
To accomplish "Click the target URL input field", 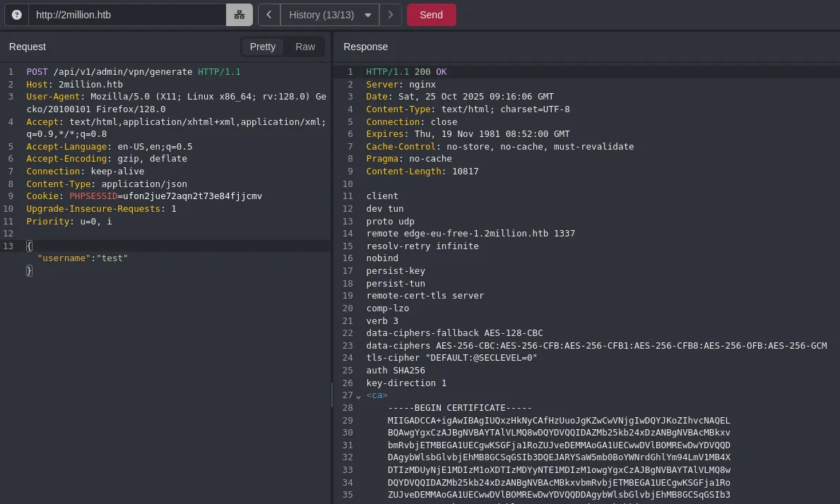I will (x=127, y=15).
